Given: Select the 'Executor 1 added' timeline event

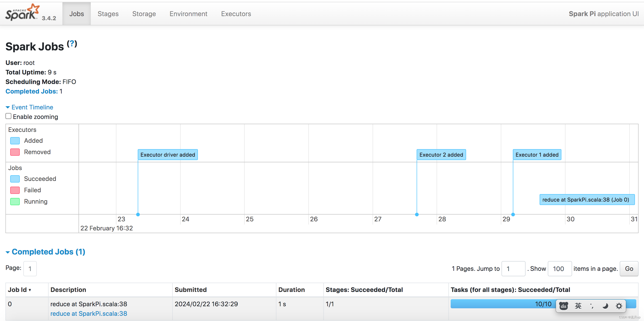Looking at the screenshot, I should 537,155.
